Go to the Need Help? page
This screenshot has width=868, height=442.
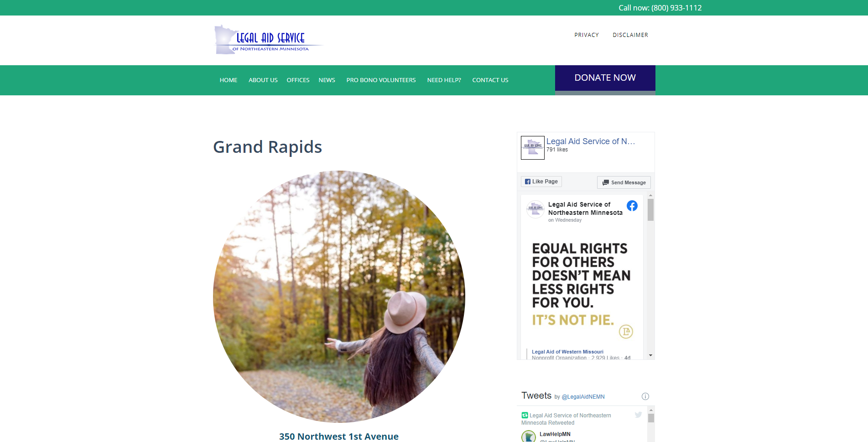(x=444, y=80)
